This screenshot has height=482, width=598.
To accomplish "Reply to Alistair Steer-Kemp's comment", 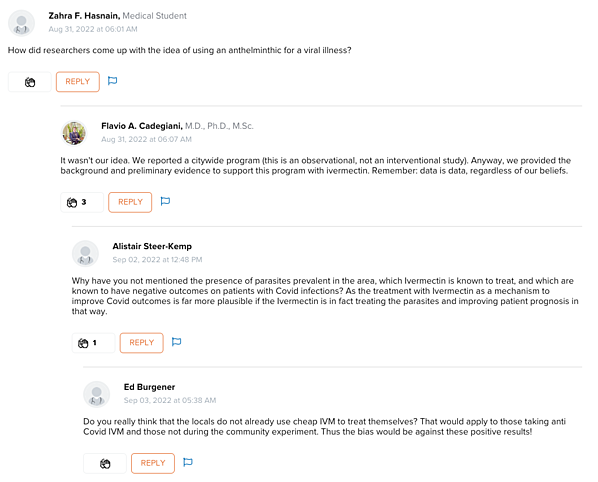I will coord(141,343).
